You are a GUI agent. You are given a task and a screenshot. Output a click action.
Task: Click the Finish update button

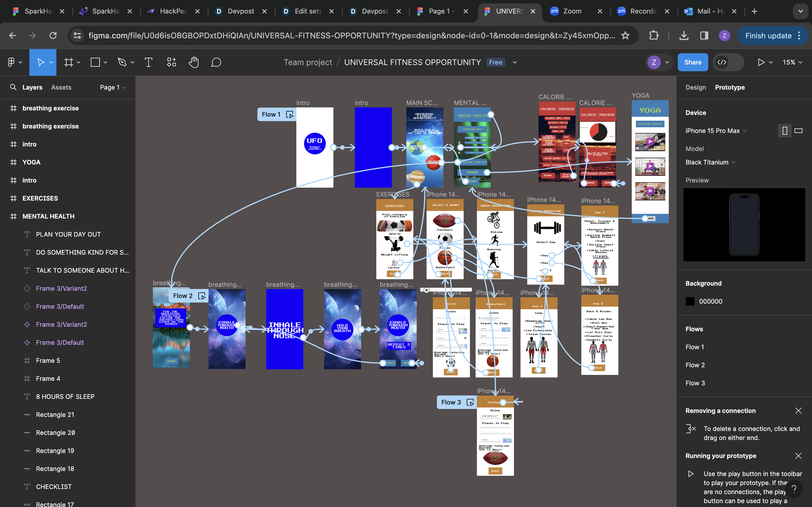pyautogui.click(x=768, y=35)
